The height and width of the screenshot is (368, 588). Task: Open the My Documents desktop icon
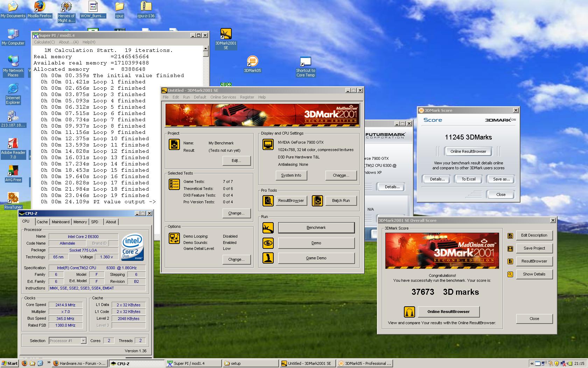point(13,9)
